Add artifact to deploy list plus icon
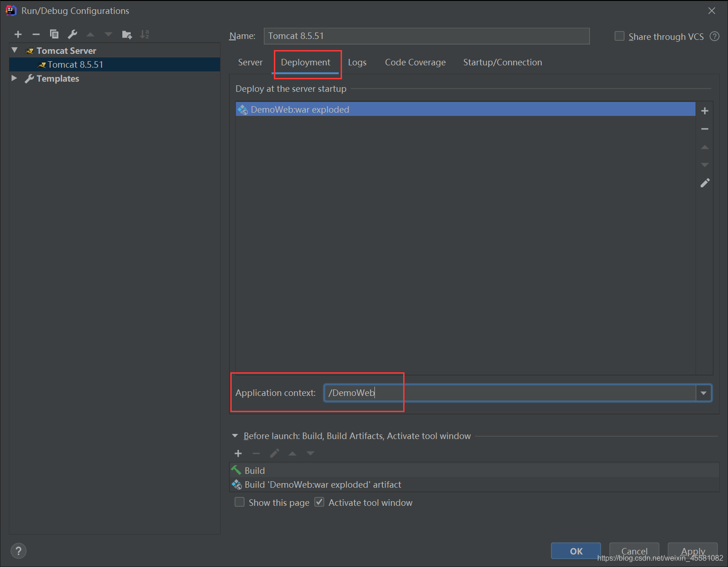Screen dimensions: 728x567 click(x=705, y=111)
